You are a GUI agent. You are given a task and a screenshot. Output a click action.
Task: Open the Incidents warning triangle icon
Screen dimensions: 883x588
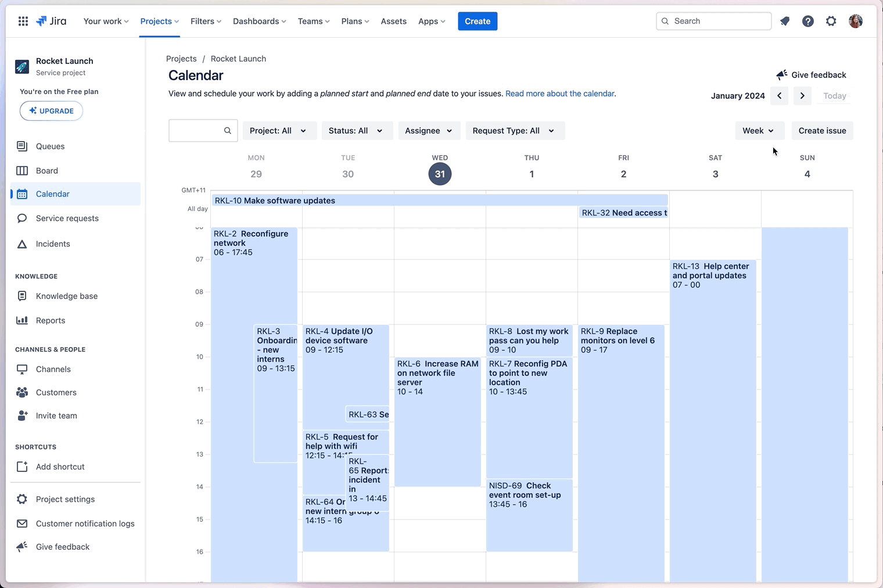click(22, 244)
